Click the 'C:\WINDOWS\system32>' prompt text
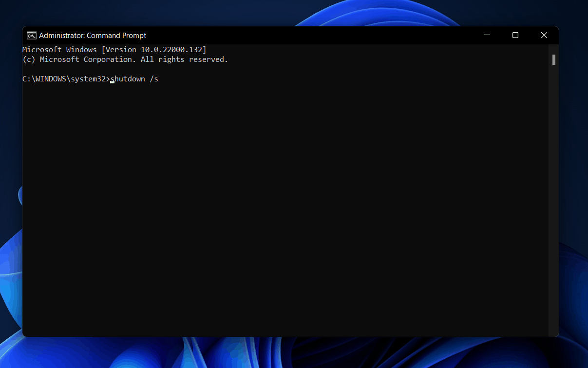The height and width of the screenshot is (368, 588). click(66, 78)
